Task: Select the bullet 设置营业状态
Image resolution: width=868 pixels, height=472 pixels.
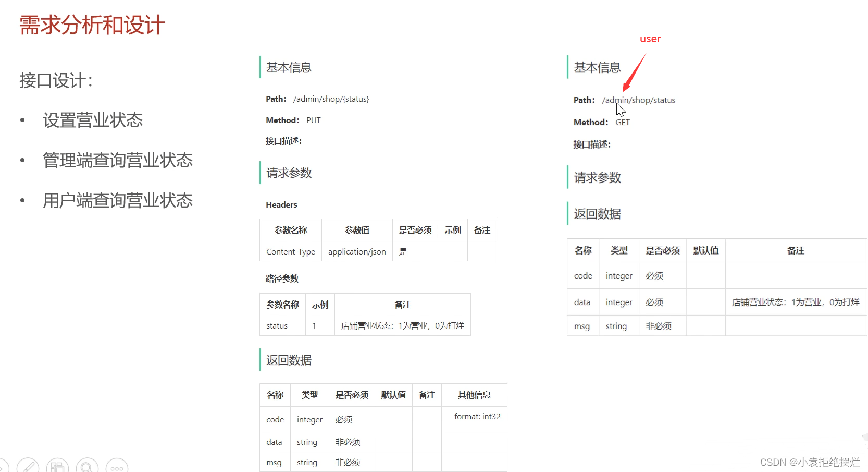Action: (93, 120)
